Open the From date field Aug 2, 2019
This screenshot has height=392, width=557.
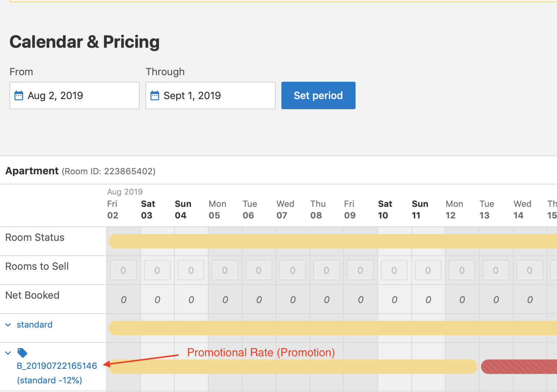point(75,95)
